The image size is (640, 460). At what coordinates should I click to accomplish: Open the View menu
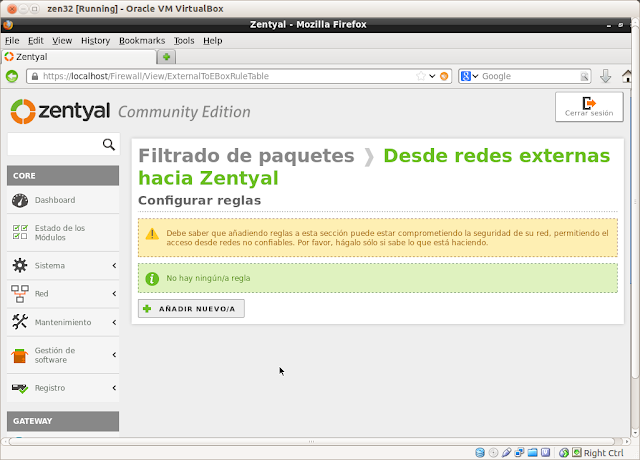point(62,41)
